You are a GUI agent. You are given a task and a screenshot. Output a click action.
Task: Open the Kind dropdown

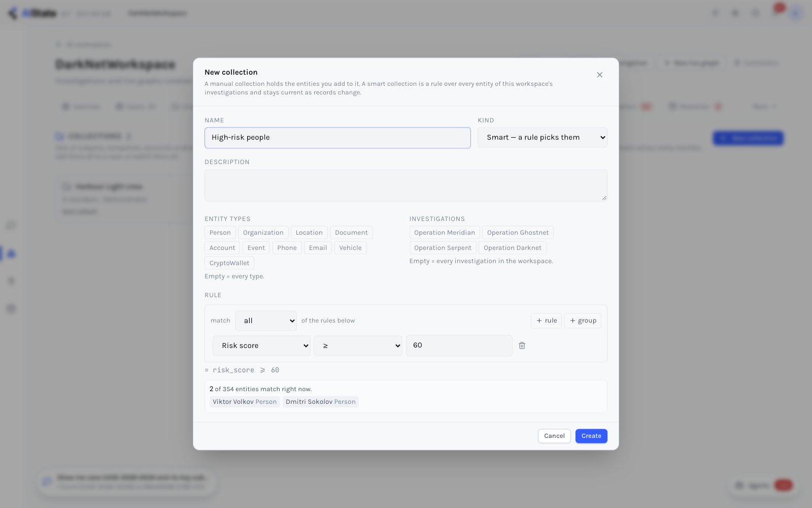click(x=542, y=138)
